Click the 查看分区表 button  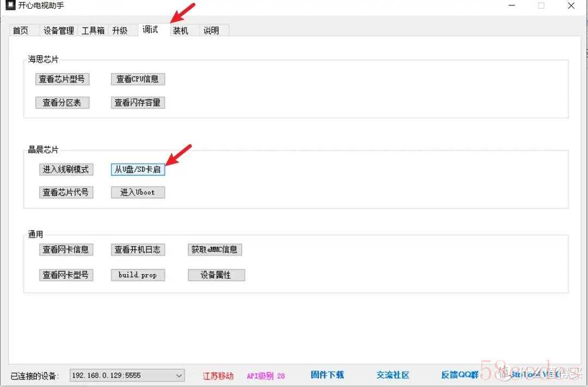pyautogui.click(x=62, y=102)
